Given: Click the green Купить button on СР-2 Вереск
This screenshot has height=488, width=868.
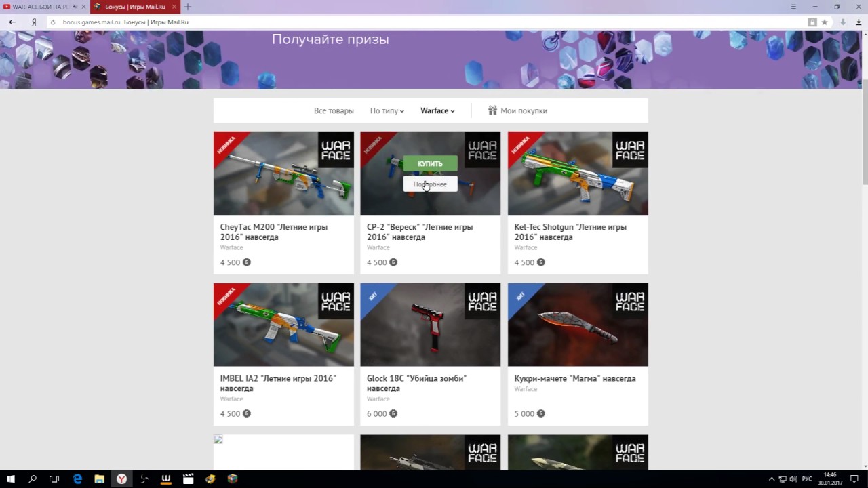Looking at the screenshot, I should pos(430,163).
